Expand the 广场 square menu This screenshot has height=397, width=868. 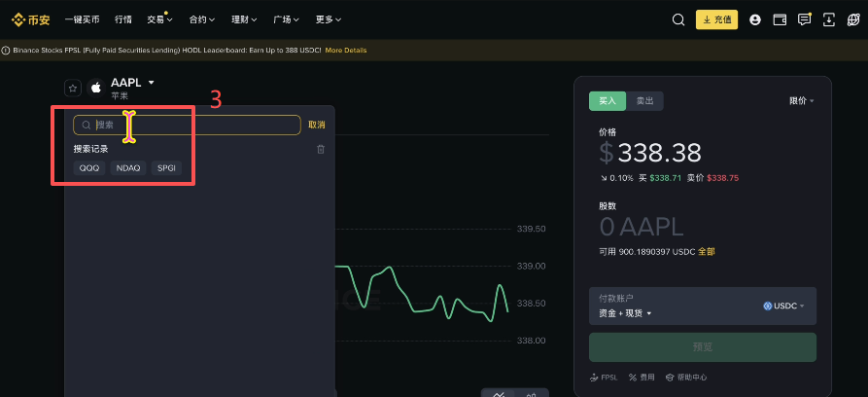point(286,19)
